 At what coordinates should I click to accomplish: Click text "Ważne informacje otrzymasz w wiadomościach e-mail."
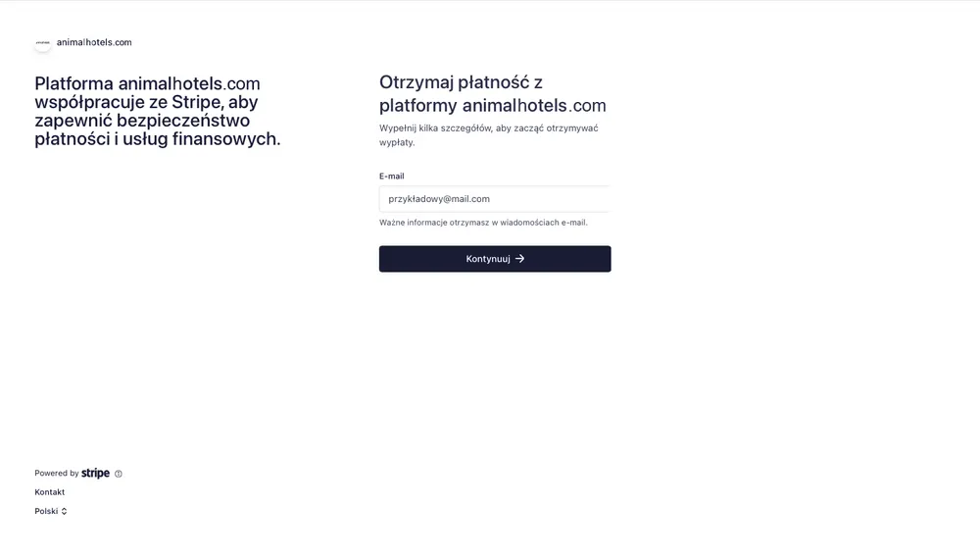click(x=483, y=223)
